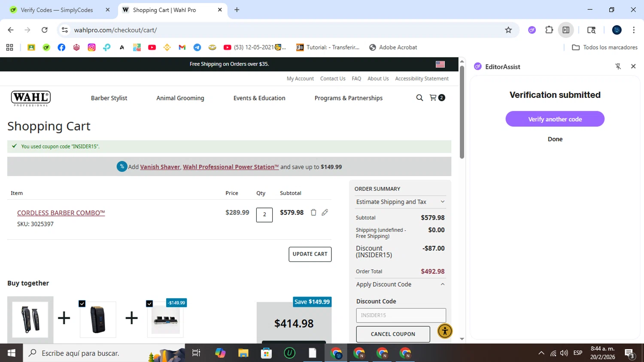Open the FAQ link
644x362 pixels.
356,79
